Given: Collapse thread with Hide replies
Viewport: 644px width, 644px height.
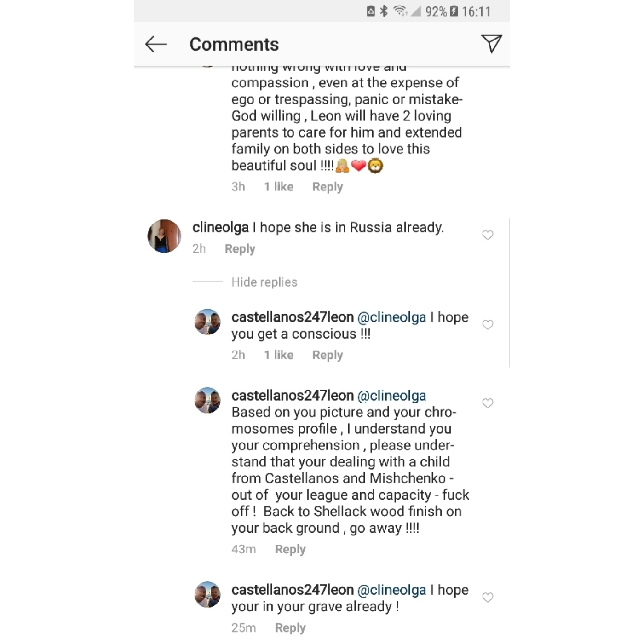Looking at the screenshot, I should coord(264,282).
